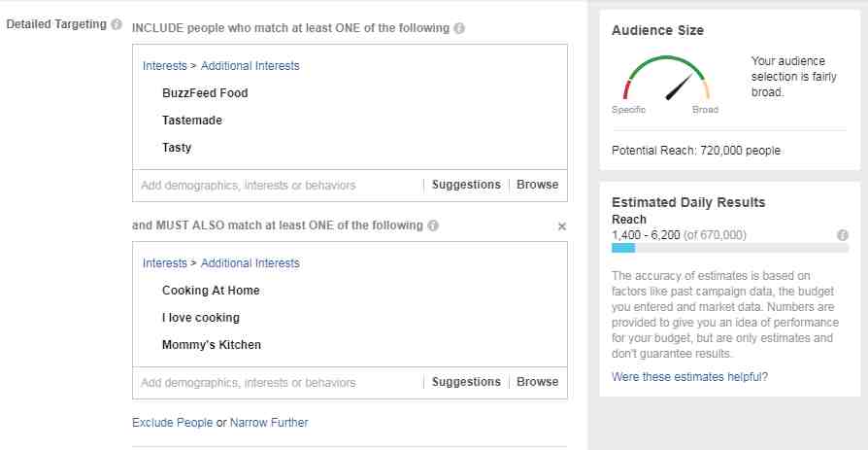Click the Exclude People link
868x450 pixels.
coord(172,423)
